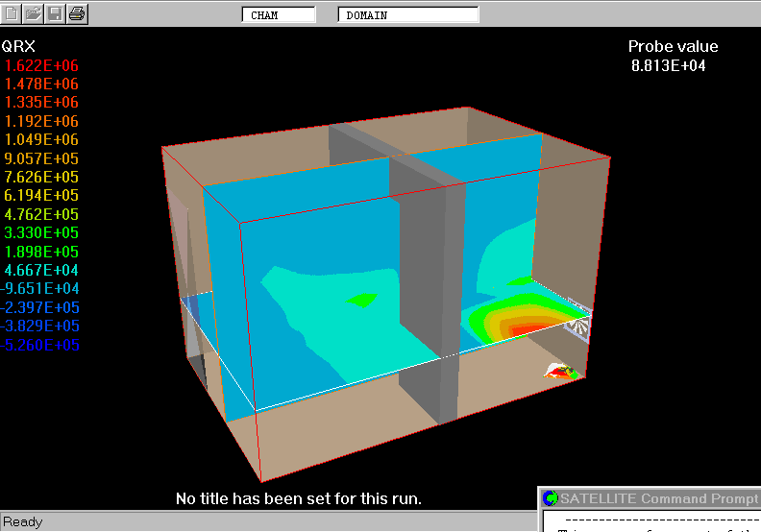Screen dimensions: 761x532
Task: Click the QRX variable label in the legend
Action: (19, 46)
